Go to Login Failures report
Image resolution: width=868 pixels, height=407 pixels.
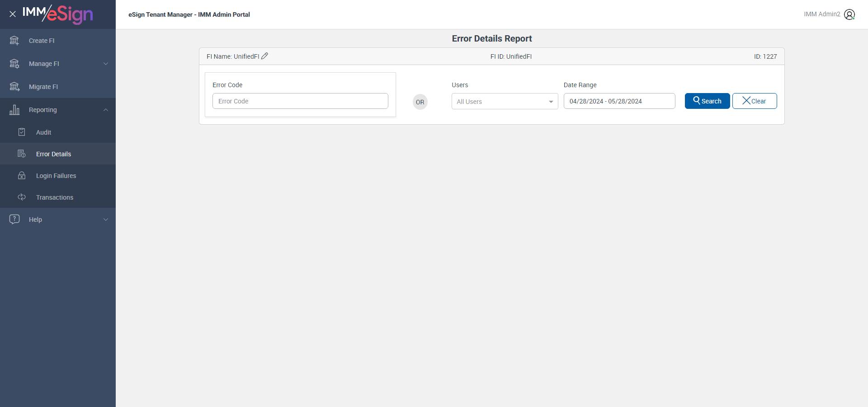click(56, 176)
